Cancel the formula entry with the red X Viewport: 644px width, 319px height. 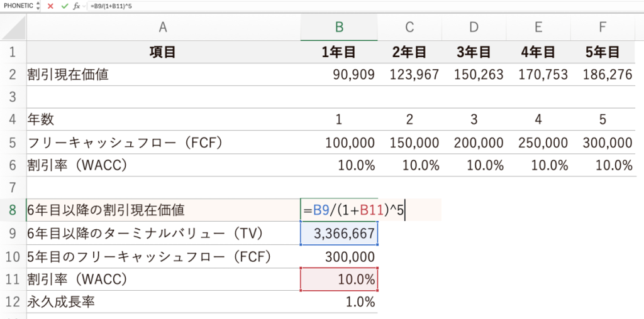tap(51, 6)
